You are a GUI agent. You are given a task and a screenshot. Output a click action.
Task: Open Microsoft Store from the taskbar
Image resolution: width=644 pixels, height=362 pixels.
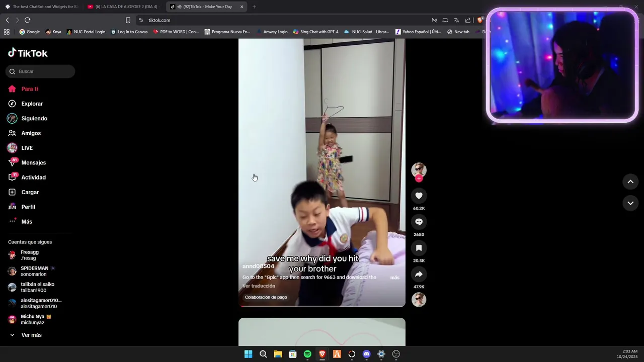(x=292, y=354)
